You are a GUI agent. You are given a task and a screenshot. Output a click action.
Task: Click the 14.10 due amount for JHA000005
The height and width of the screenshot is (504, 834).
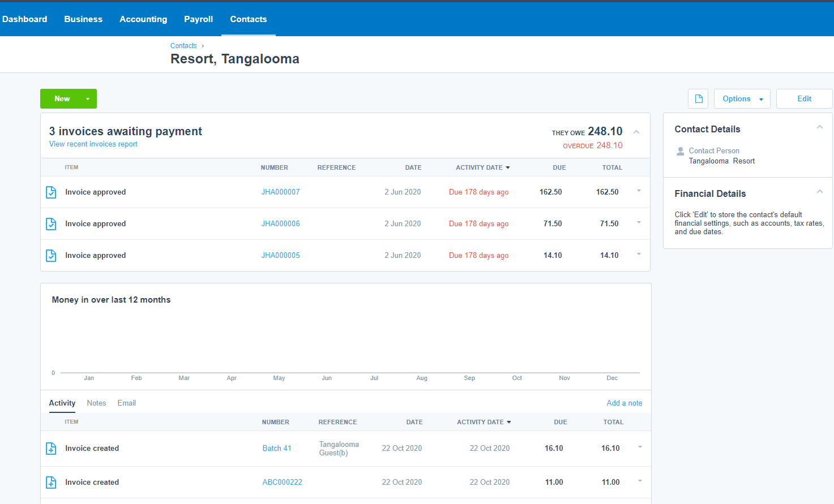553,256
